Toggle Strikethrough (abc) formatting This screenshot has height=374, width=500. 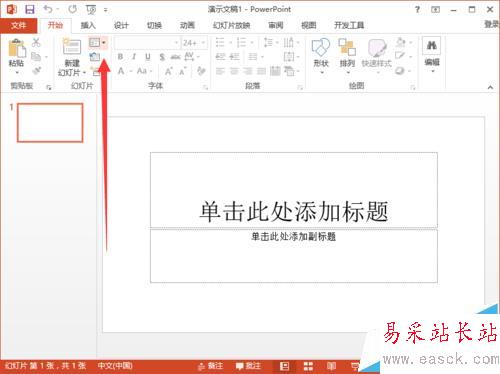175,57
